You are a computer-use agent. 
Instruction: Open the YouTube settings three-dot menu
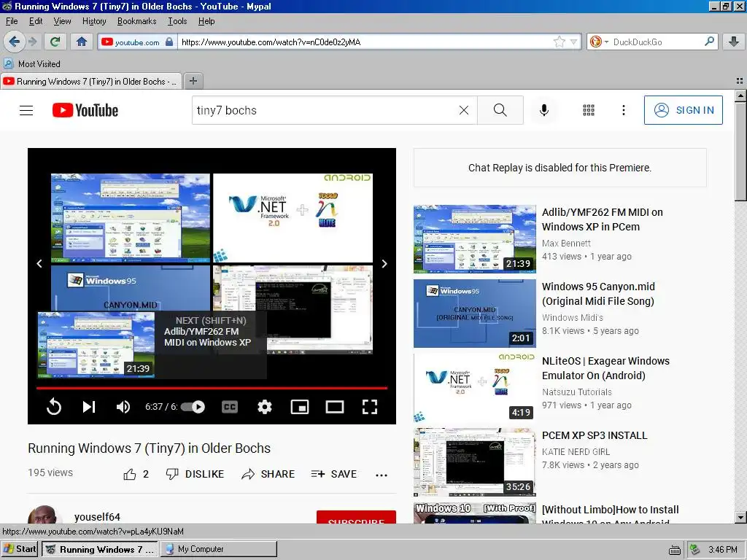[x=624, y=111]
